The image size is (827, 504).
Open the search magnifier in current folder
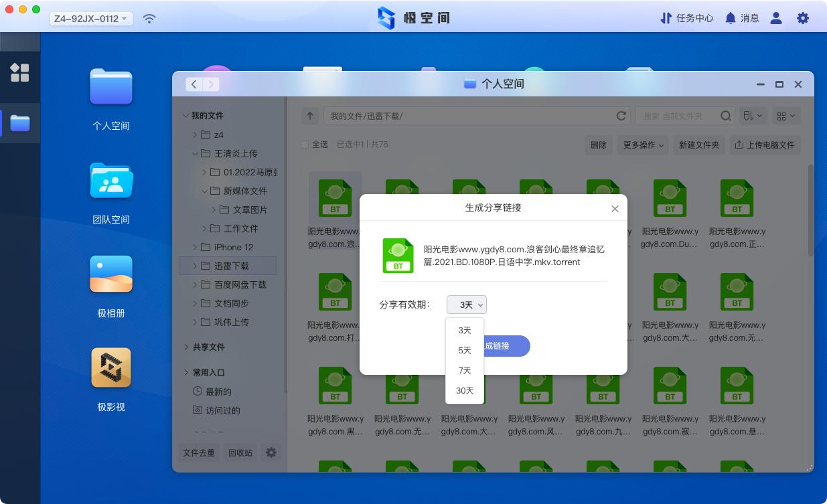coord(726,115)
